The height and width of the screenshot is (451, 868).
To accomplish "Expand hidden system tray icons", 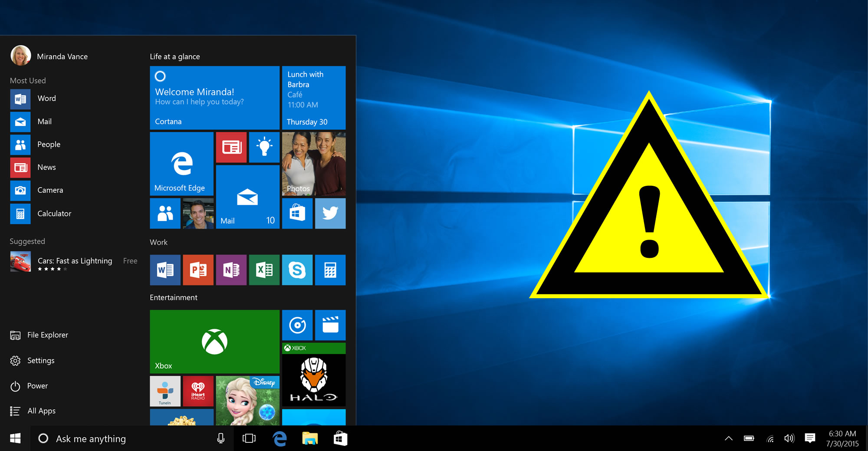I will (729, 438).
